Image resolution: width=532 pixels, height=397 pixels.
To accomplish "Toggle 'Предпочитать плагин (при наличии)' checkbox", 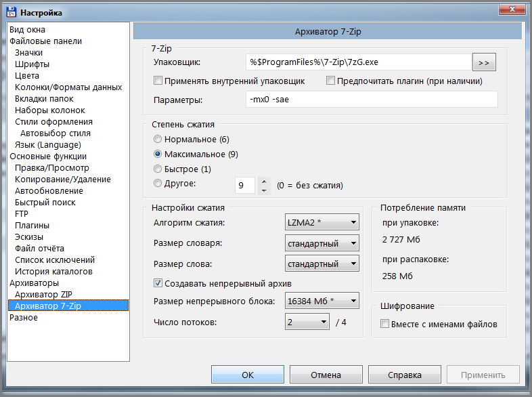I will (x=331, y=81).
